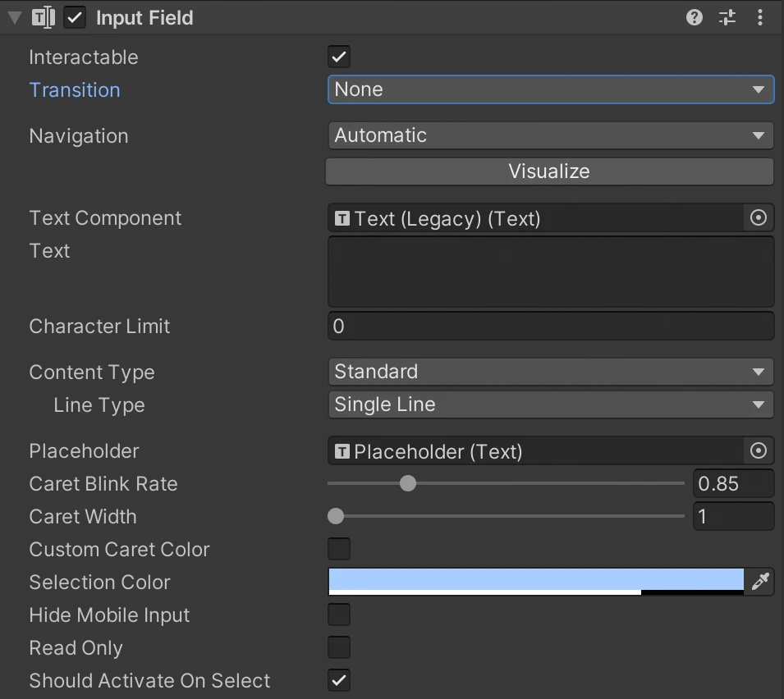This screenshot has width=784, height=699.
Task: Open the Transition dropdown
Action: coord(550,89)
